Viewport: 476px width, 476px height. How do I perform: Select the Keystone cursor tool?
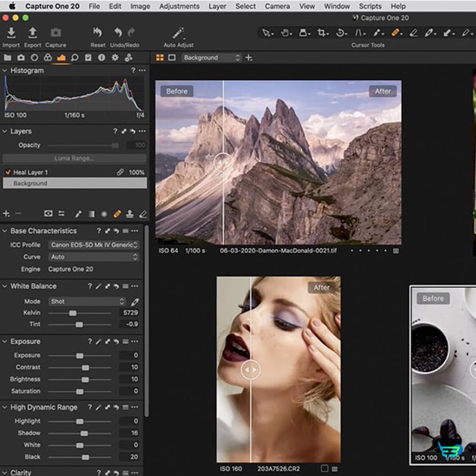coord(360,33)
